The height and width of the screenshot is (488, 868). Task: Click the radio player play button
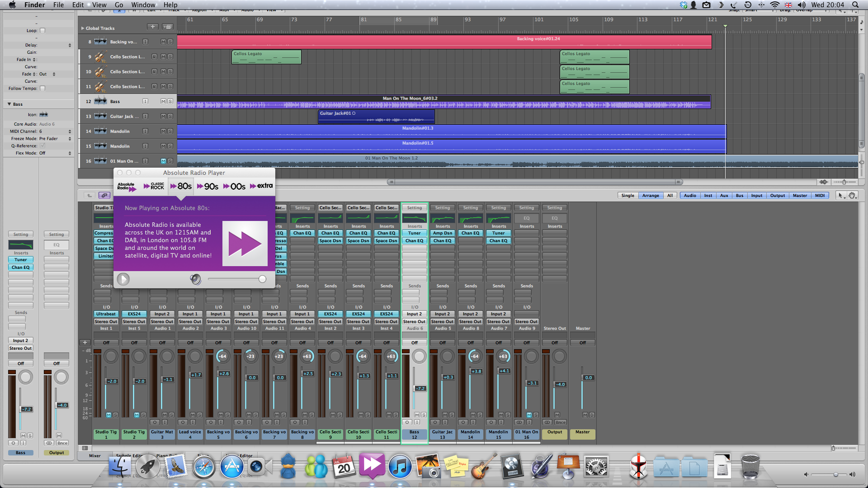[x=123, y=279]
